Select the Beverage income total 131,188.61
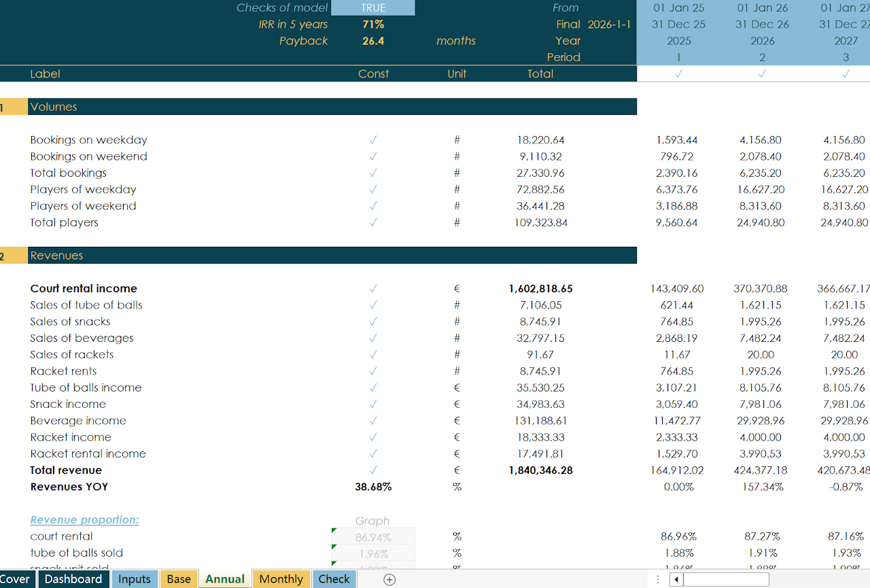The width and height of the screenshot is (870, 588). 540,421
